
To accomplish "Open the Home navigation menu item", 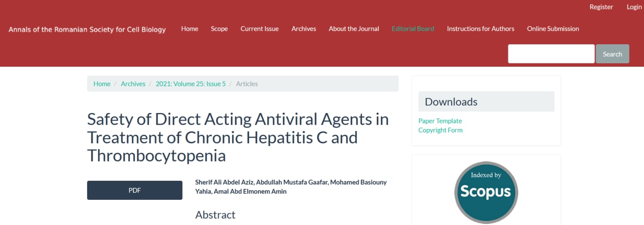I will pyautogui.click(x=190, y=29).
